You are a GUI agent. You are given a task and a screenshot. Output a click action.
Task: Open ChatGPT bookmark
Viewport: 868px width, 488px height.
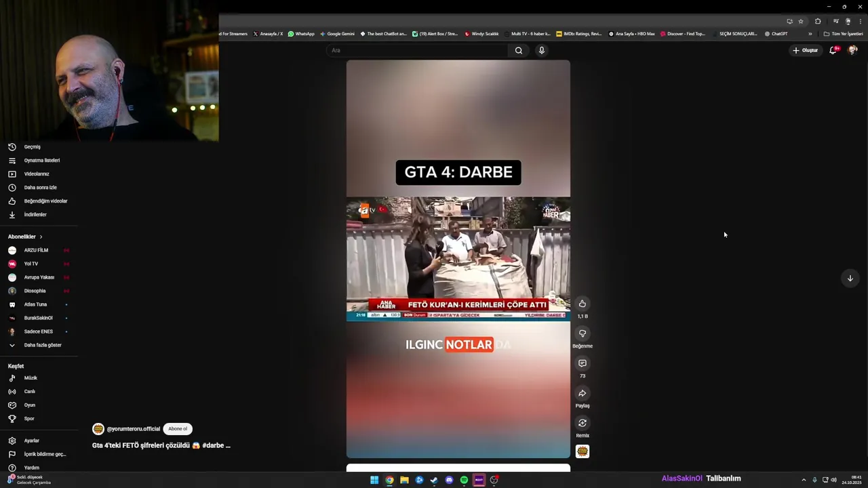776,34
